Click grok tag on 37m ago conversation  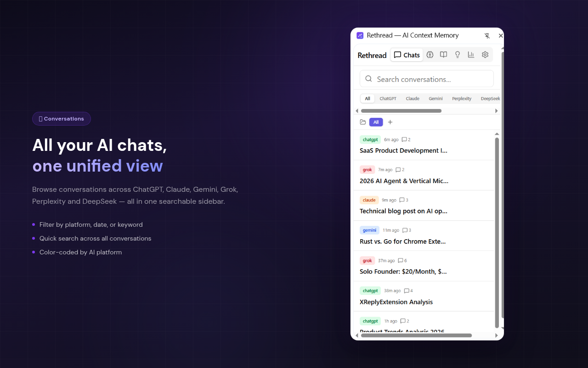tap(367, 261)
